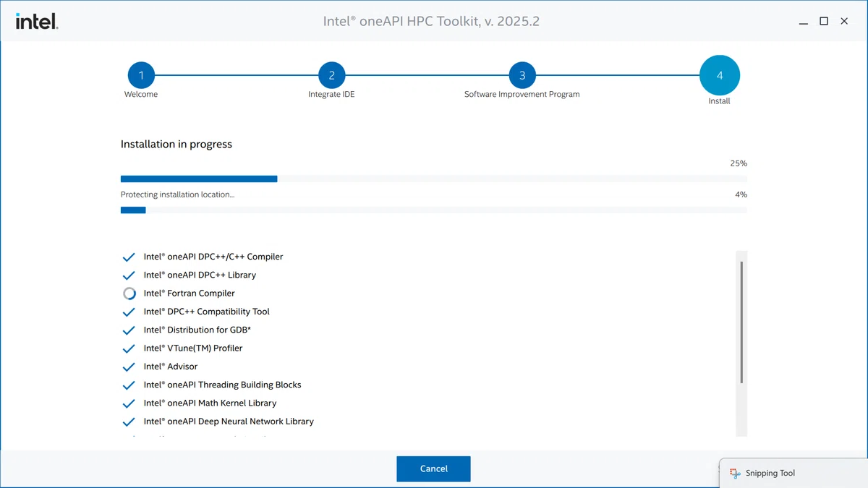Maximize the installer window

point(824,21)
